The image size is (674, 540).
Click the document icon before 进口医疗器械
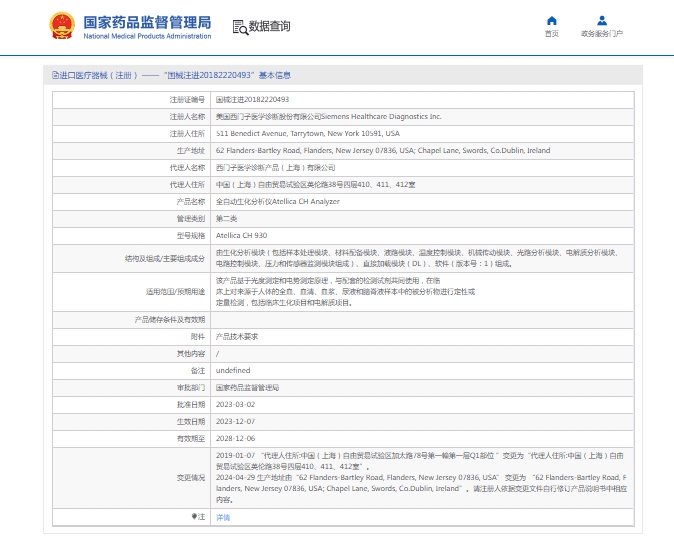tap(55, 75)
